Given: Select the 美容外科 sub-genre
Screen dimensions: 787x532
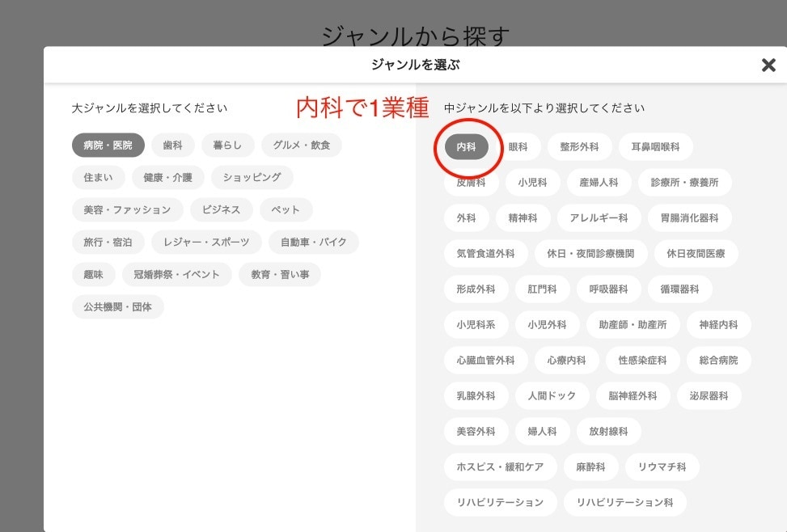Looking at the screenshot, I should 476,432.
